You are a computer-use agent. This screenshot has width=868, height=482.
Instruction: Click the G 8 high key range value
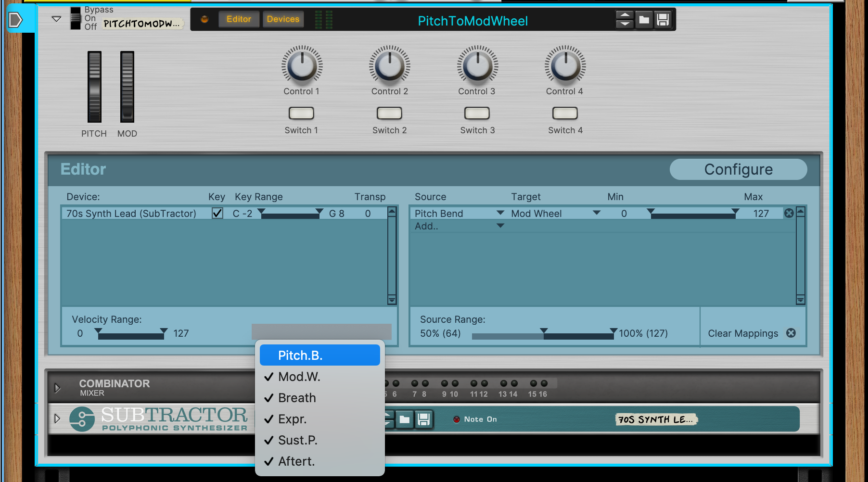click(337, 214)
